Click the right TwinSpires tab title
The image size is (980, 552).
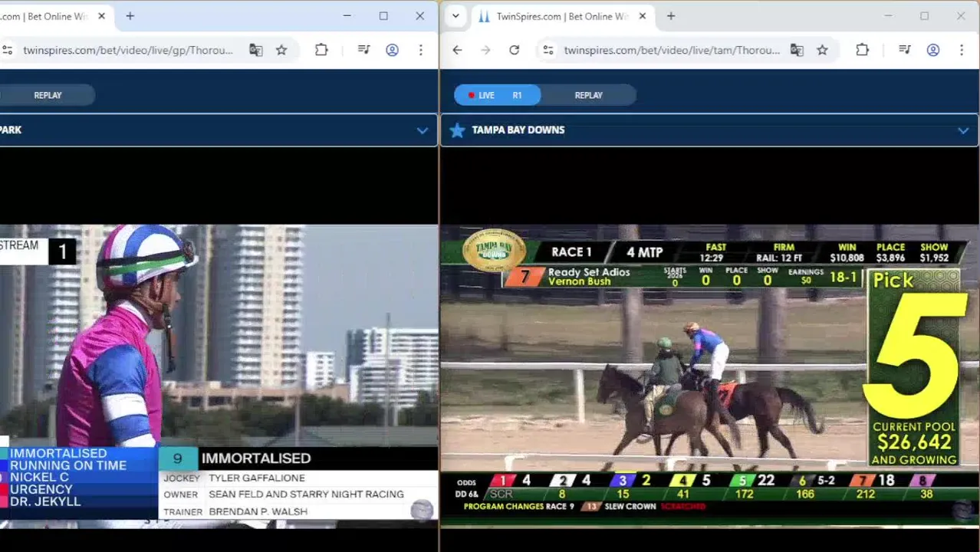click(x=561, y=16)
